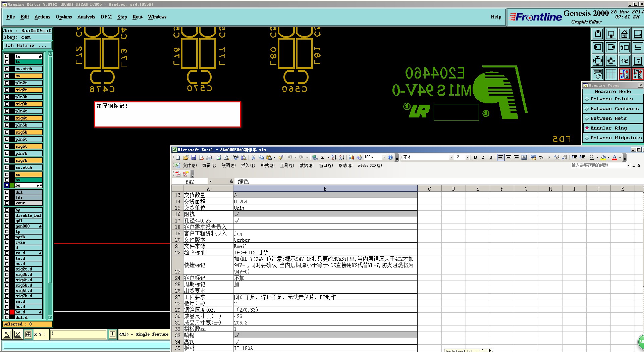Click the home view icon in Genesis
The height and width of the screenshot is (352, 644).
pyautogui.click(x=624, y=34)
